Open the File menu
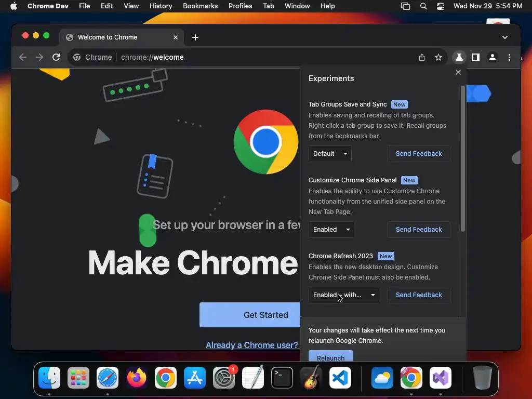The image size is (532, 399). coord(85,6)
